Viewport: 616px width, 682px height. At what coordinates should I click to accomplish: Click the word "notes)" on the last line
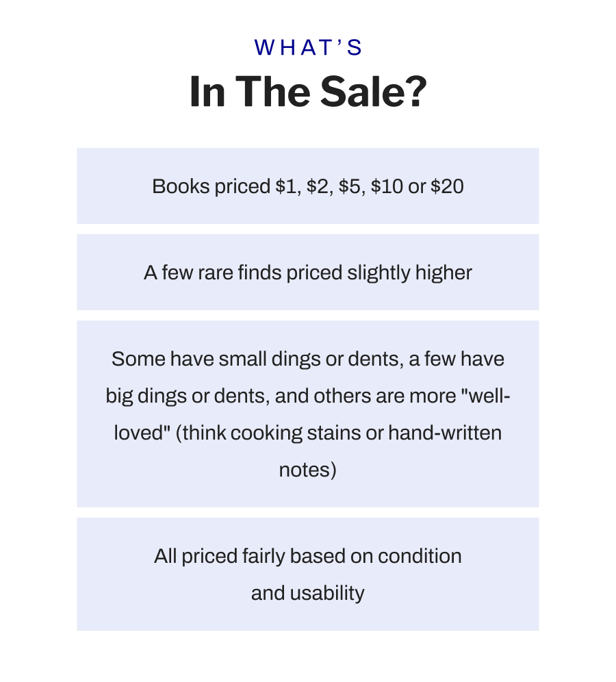[308, 470]
